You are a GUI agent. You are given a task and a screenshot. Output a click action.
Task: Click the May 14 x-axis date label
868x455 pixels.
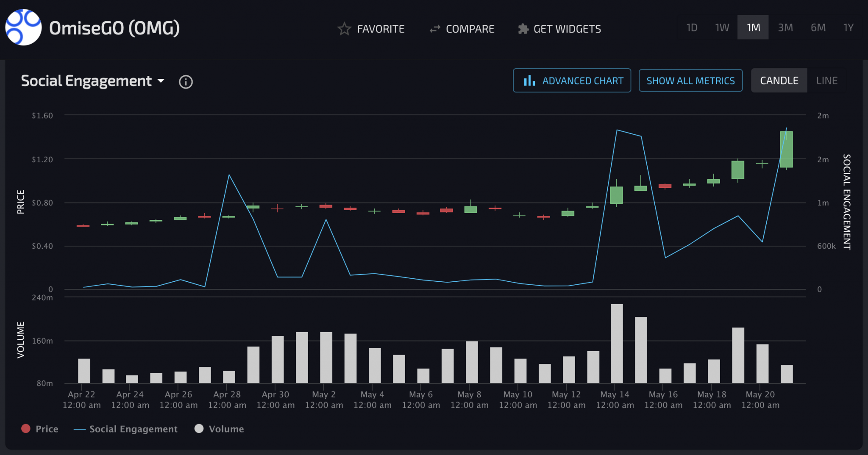click(615, 400)
